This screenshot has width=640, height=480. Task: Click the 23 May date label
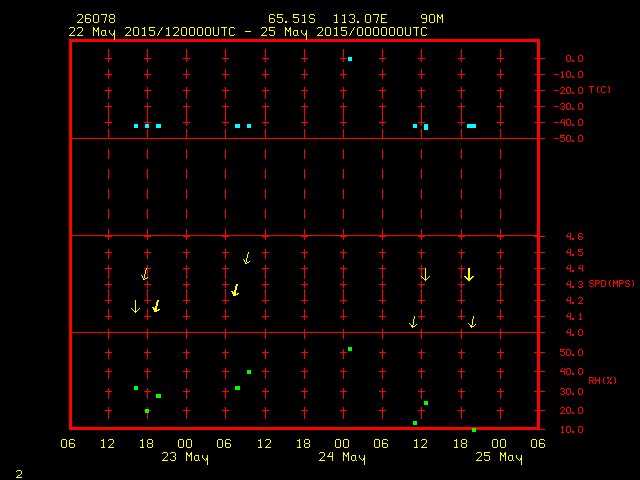pos(185,457)
